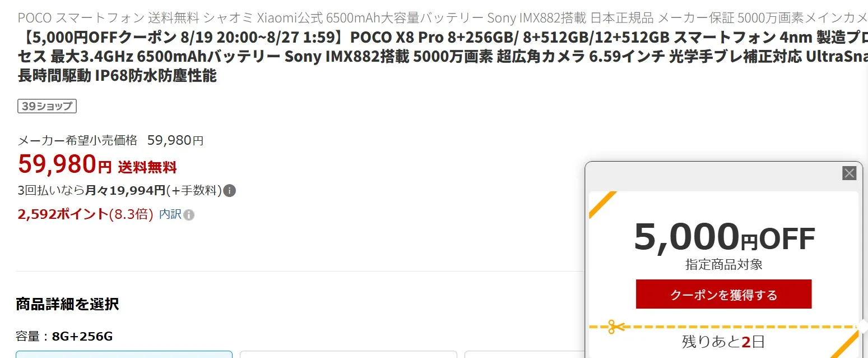
Task: Select the third capacity option box
Action: (x=524, y=354)
